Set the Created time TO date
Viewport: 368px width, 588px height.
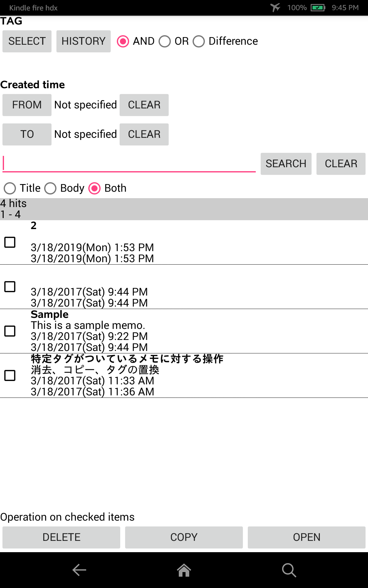pyautogui.click(x=27, y=134)
